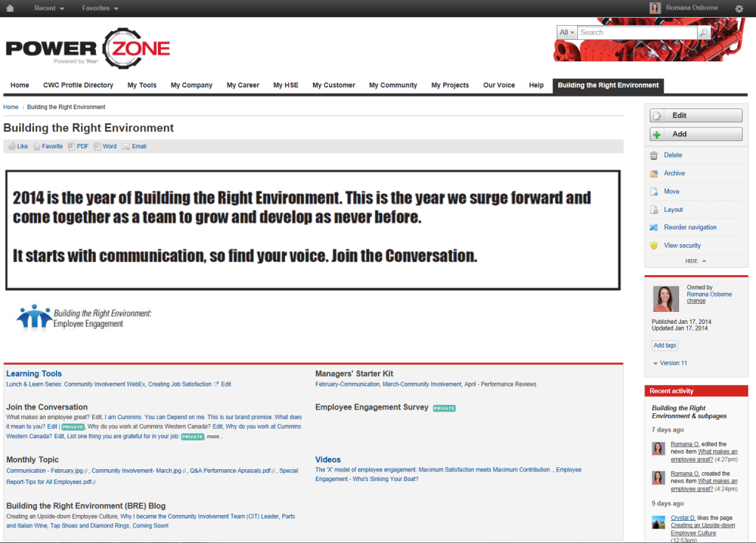Click the change owner link
This screenshot has height=543, width=756.
pos(695,301)
